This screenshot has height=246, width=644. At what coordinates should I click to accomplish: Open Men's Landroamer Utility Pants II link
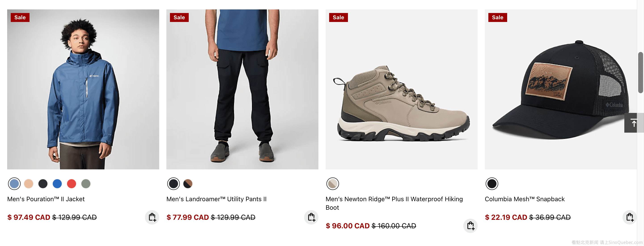[x=216, y=199]
